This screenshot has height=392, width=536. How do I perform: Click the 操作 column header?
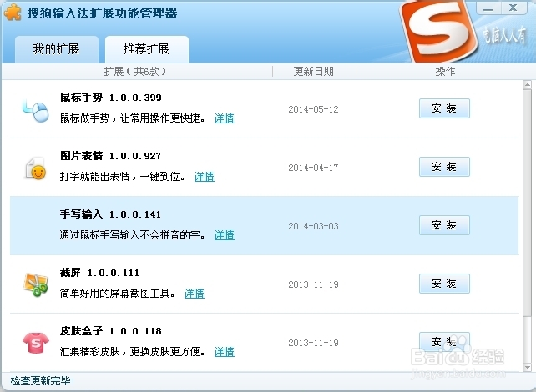tap(445, 72)
